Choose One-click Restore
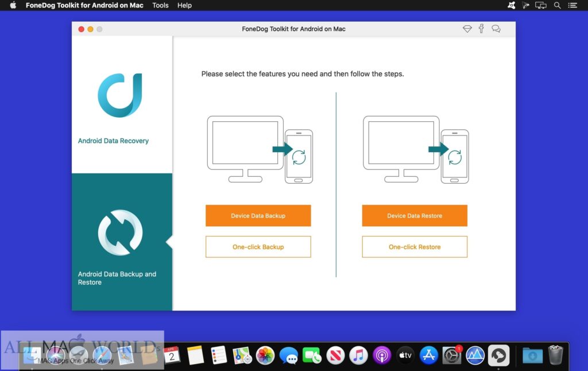 click(415, 247)
